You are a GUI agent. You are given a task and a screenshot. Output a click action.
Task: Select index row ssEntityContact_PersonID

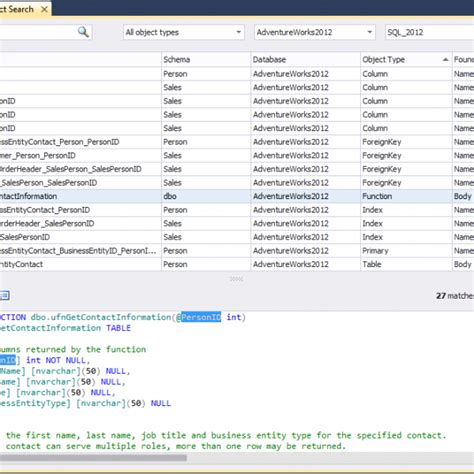click(x=237, y=210)
